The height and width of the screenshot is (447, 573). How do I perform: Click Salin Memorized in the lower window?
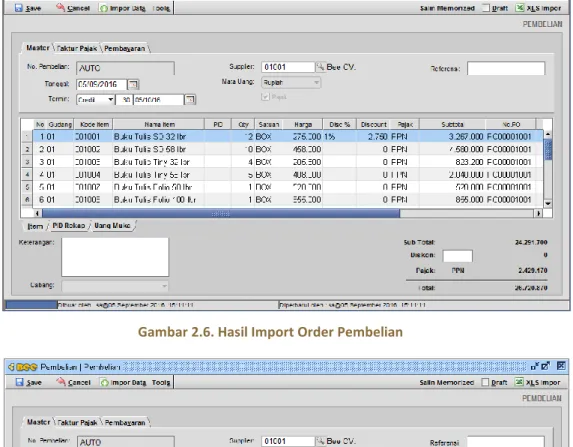447,382
